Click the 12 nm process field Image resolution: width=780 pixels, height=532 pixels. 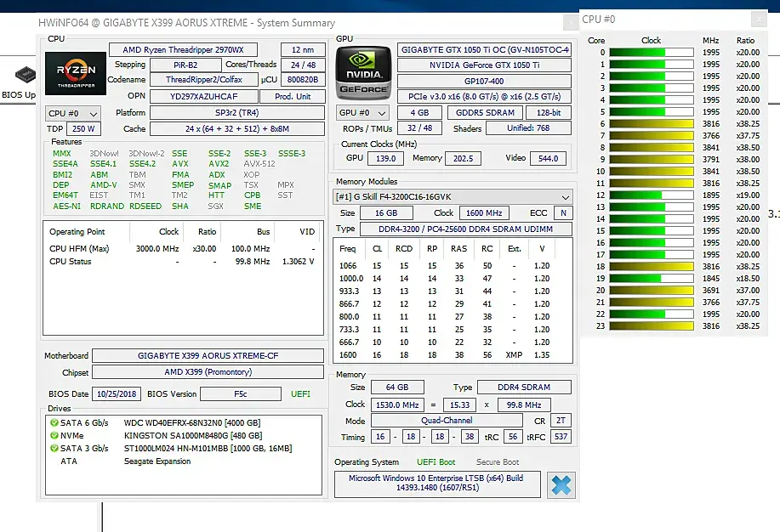coord(303,50)
